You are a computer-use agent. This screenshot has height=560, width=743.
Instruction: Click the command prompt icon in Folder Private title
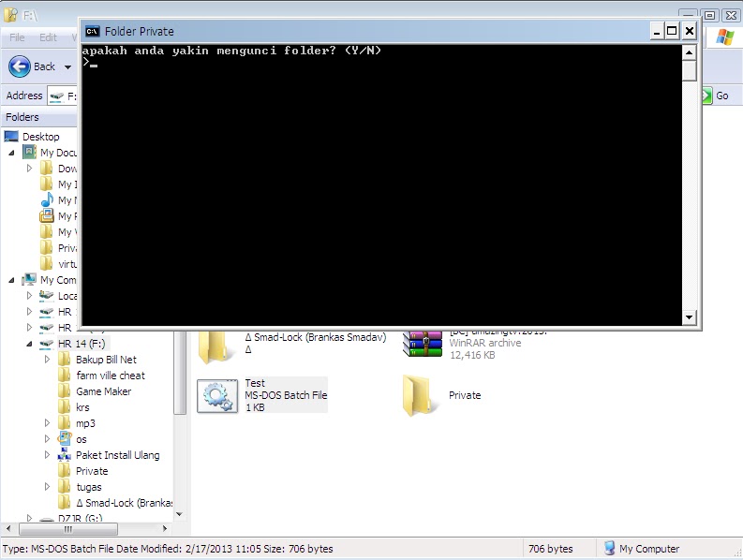[x=92, y=31]
